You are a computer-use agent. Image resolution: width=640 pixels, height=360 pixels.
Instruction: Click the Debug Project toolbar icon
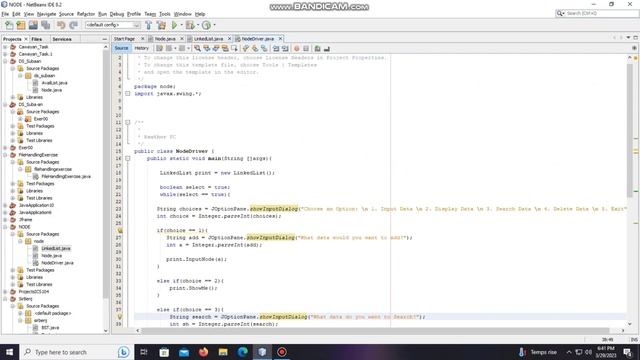point(189,25)
